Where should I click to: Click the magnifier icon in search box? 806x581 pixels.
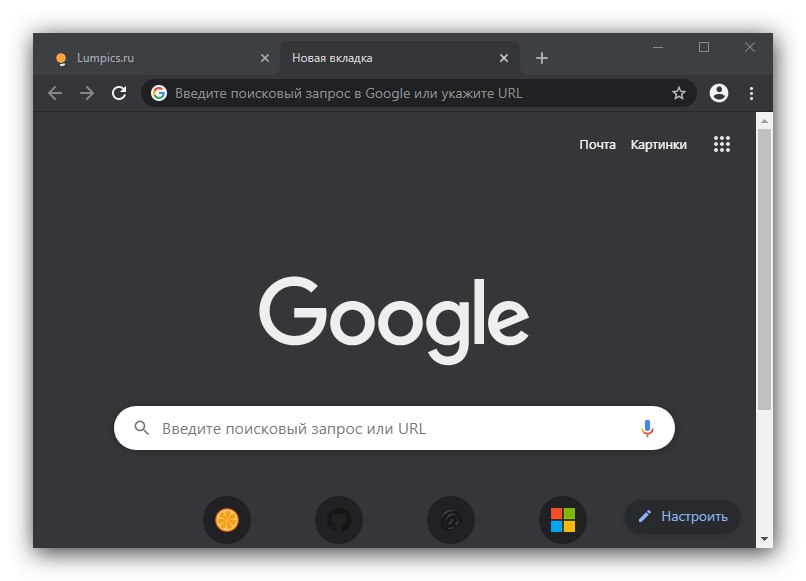click(x=141, y=428)
